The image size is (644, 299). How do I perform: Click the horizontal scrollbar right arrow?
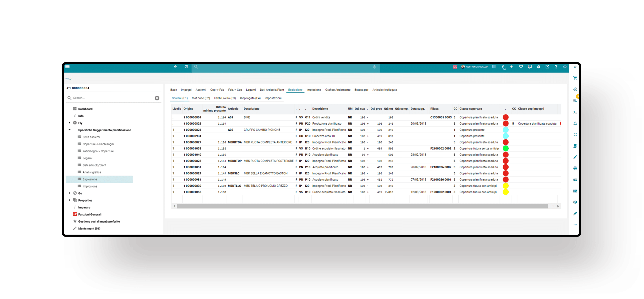click(x=558, y=206)
